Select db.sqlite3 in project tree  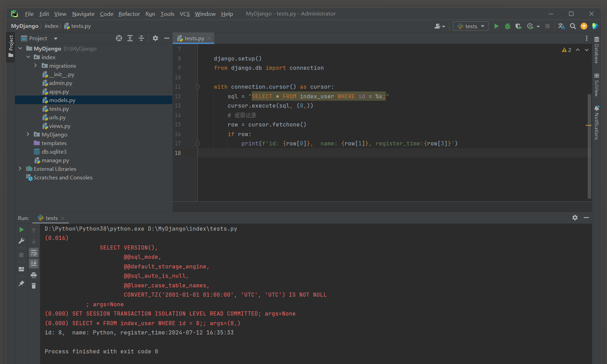[x=50, y=152]
